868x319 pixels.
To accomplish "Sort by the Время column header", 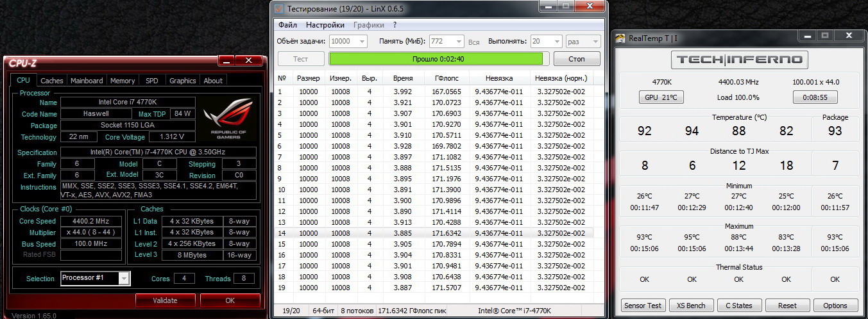I will pyautogui.click(x=403, y=78).
